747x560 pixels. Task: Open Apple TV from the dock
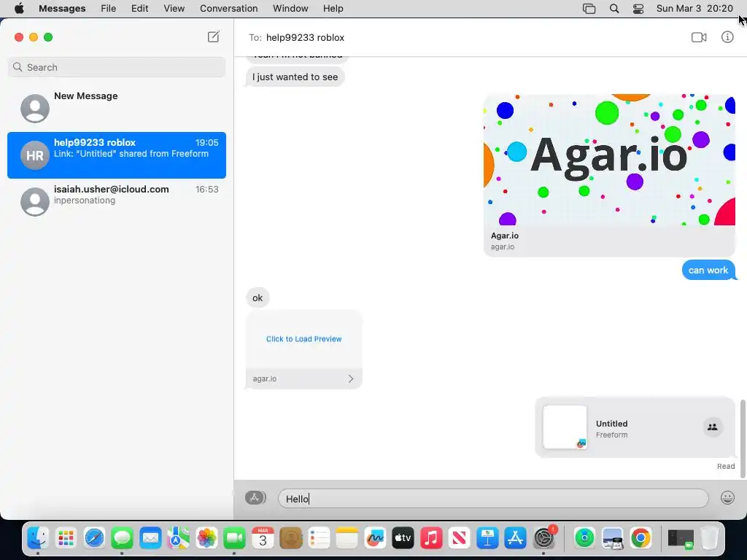pos(403,538)
